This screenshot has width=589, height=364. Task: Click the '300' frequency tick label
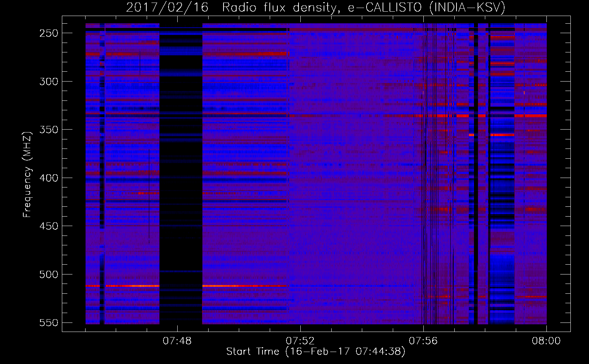point(49,82)
